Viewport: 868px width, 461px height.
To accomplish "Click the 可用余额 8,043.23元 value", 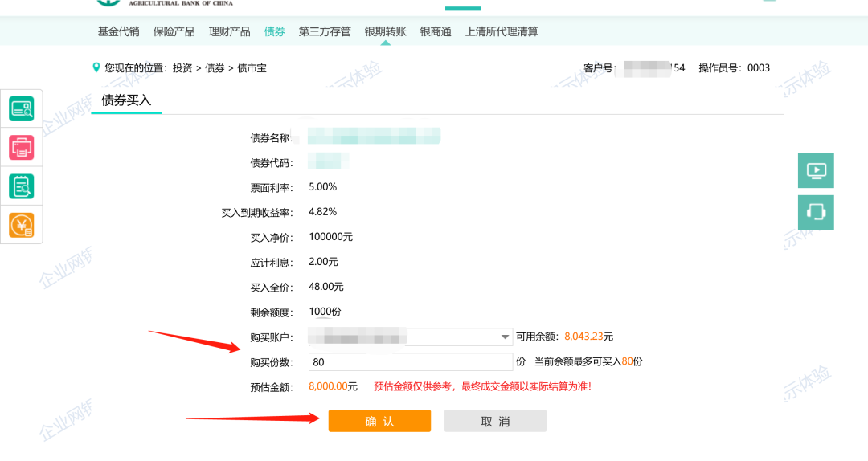I will tap(589, 337).
